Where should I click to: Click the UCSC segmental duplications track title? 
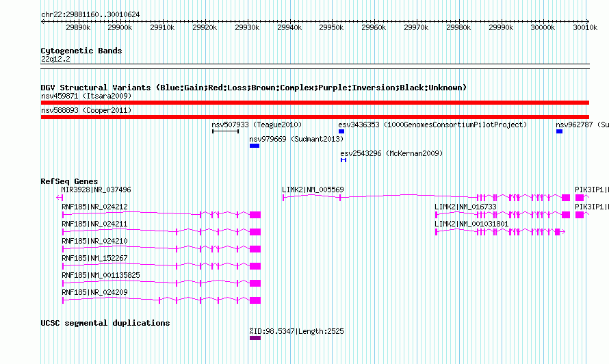[x=105, y=323]
